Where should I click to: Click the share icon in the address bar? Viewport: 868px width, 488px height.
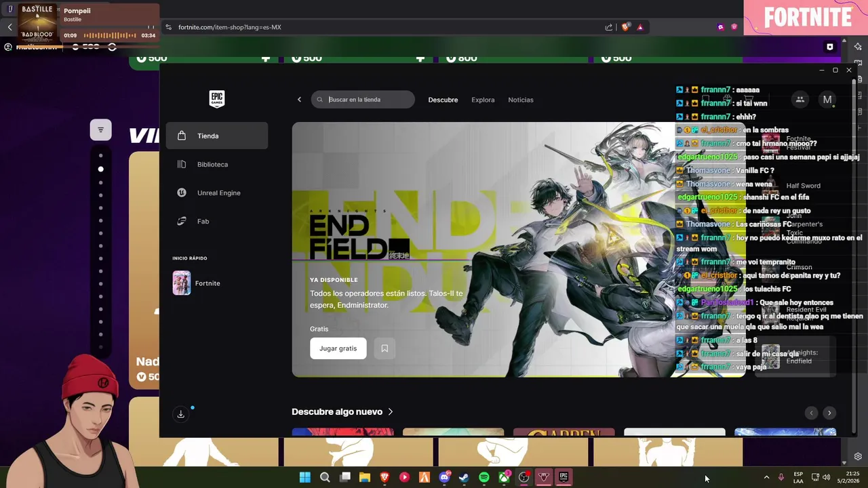click(x=609, y=27)
